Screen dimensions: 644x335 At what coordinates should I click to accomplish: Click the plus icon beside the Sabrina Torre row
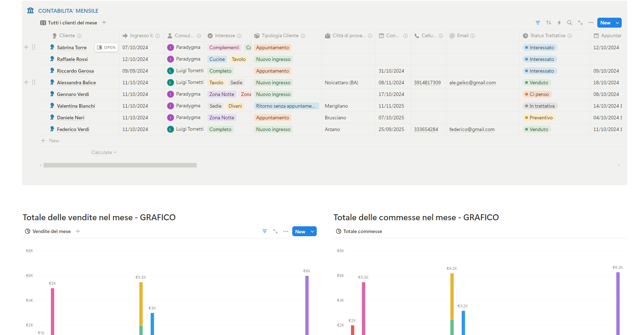pos(26,47)
